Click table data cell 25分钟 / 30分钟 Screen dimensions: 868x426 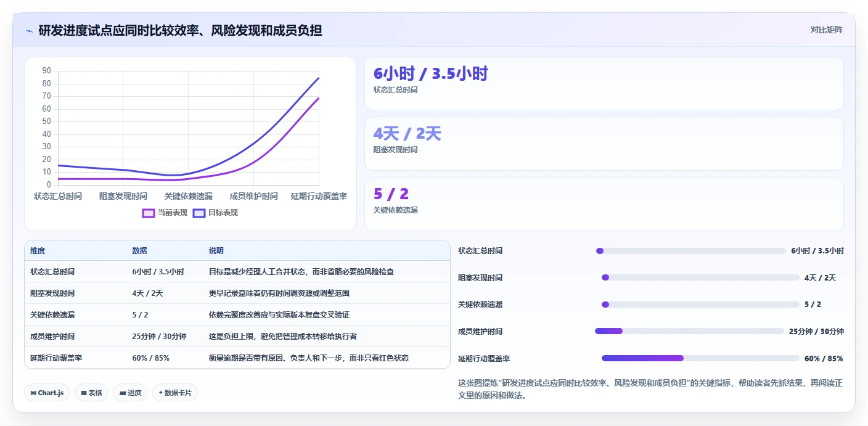click(x=159, y=337)
